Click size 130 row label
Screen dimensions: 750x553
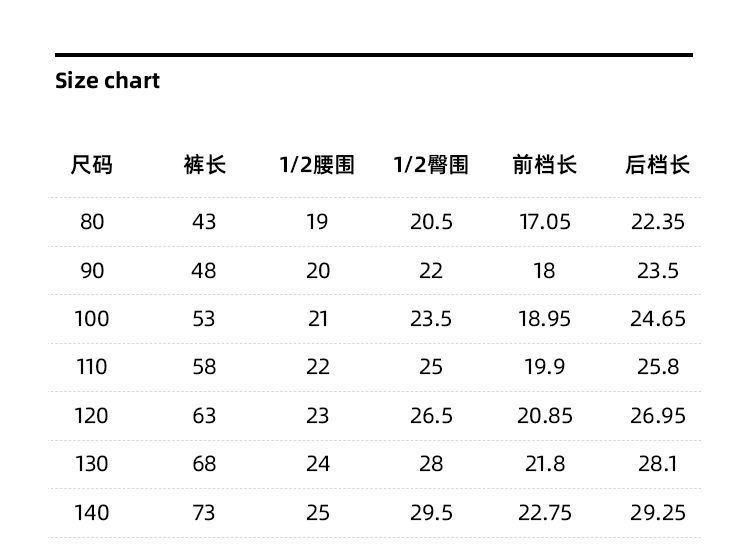pos(92,464)
